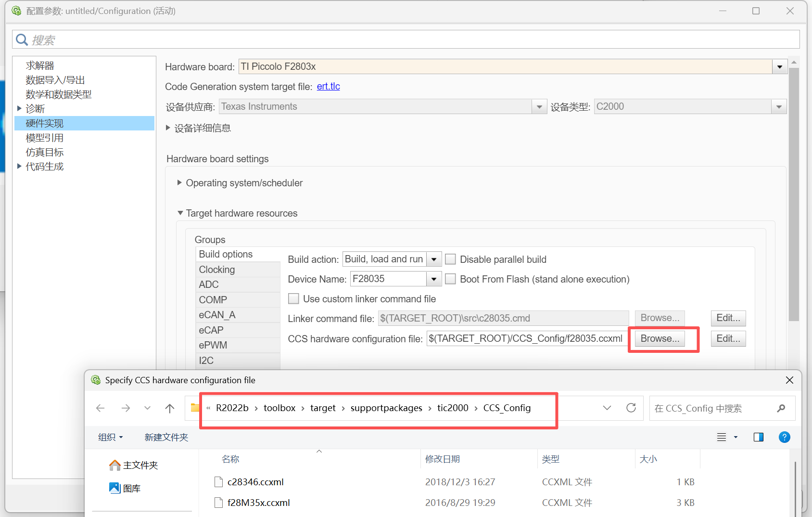Go up one folder level
This screenshot has height=517, width=812.
pyautogui.click(x=170, y=408)
